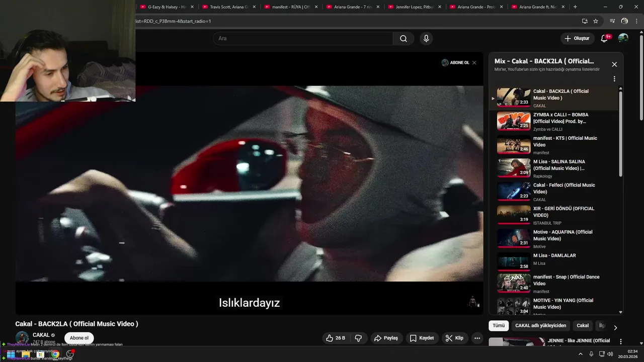Image resolution: width=644 pixels, height=362 pixels.
Task: Share the video via Paylaş
Action: pyautogui.click(x=386, y=338)
